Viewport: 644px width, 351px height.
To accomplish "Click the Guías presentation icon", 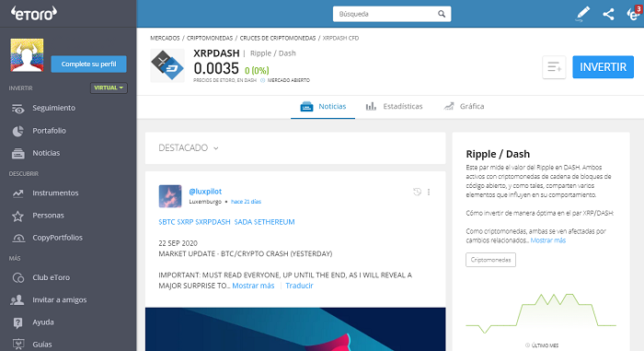I will click(x=17, y=344).
